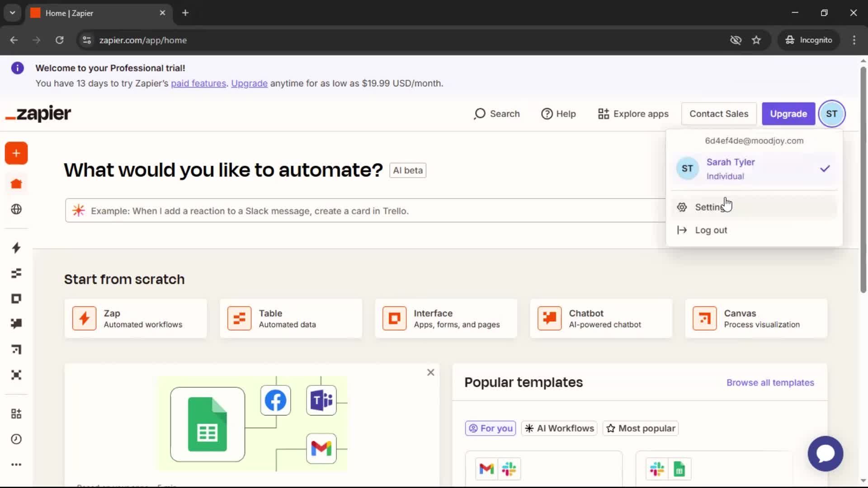
Task: Open Interfaces icon in the sidebar
Action: point(16,299)
